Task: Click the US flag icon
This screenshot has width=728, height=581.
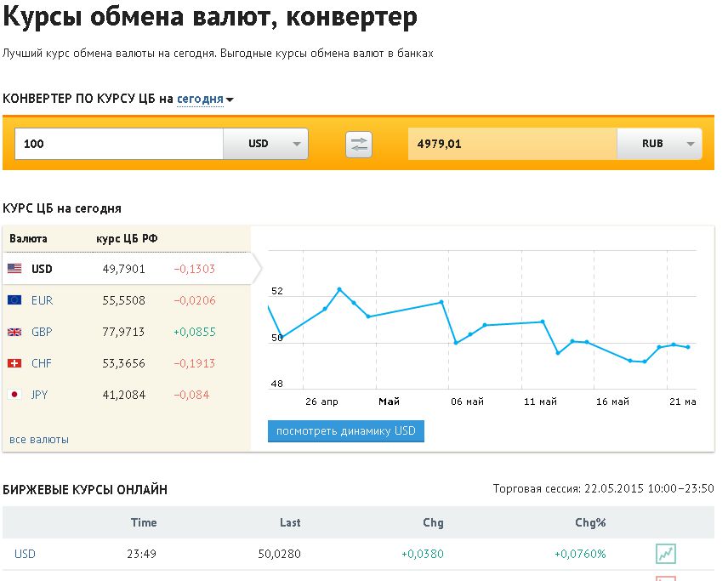Action: coord(14,269)
